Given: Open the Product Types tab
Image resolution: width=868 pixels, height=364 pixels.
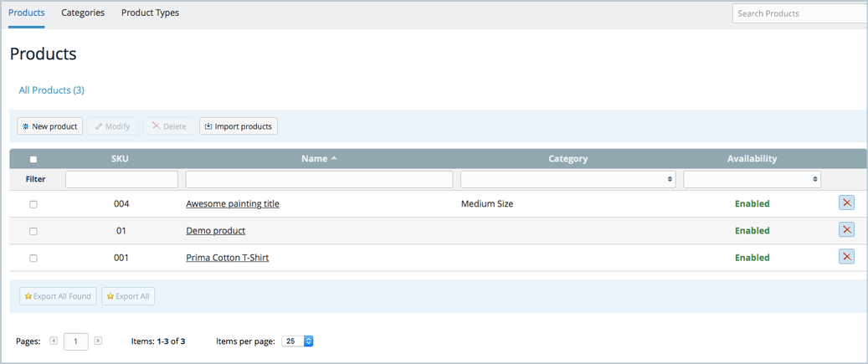Looking at the screenshot, I should click(151, 13).
